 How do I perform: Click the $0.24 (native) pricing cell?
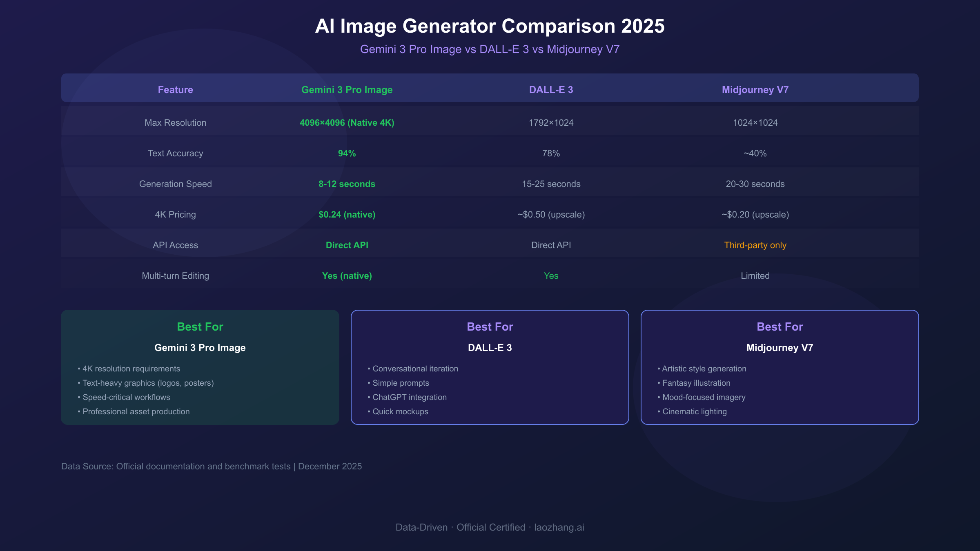[x=347, y=215]
